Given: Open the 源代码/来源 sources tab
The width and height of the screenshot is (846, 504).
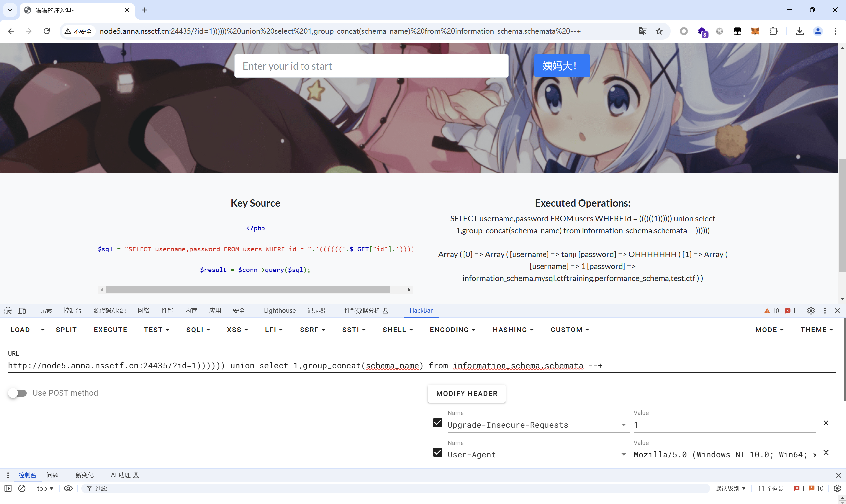Looking at the screenshot, I should [109, 310].
